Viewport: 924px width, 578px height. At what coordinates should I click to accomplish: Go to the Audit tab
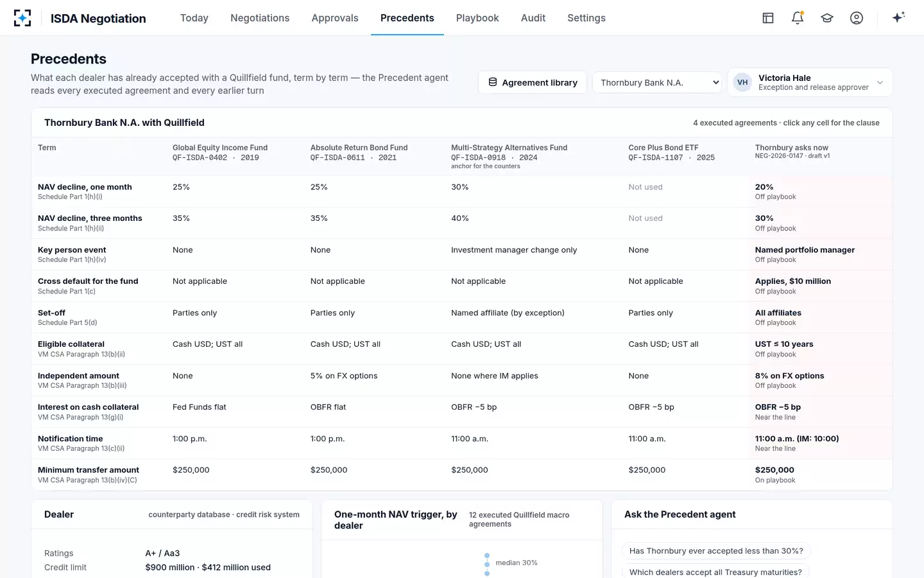[x=533, y=18]
